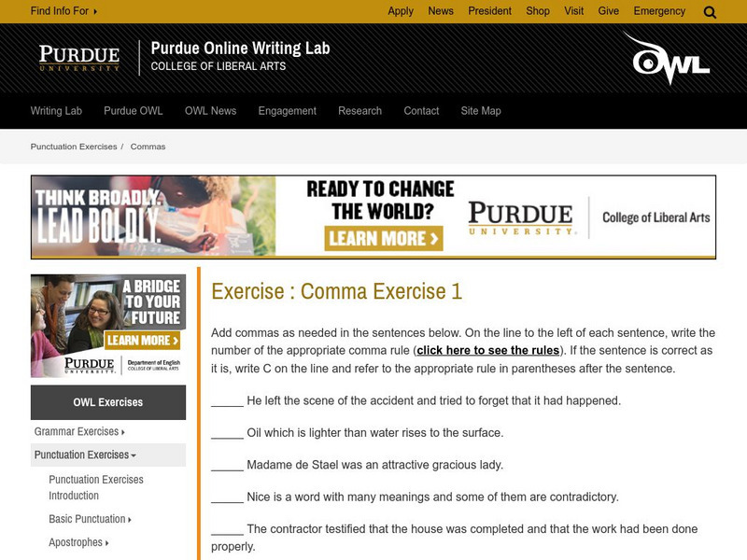This screenshot has height=560, width=747.
Task: Open the Commas breadcrumb link
Action: (x=148, y=147)
